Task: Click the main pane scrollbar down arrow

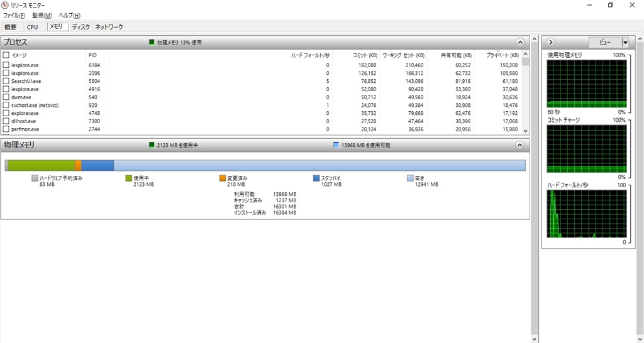Action: coord(535,339)
